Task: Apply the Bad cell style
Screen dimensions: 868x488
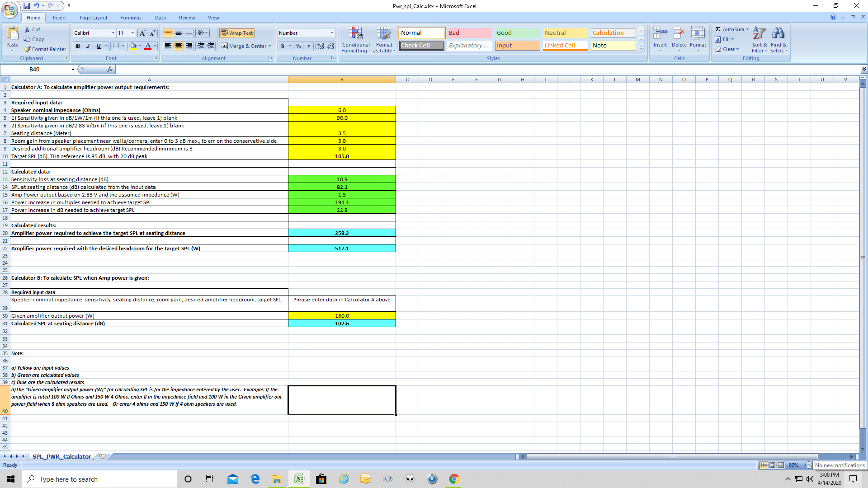Action: click(x=470, y=33)
